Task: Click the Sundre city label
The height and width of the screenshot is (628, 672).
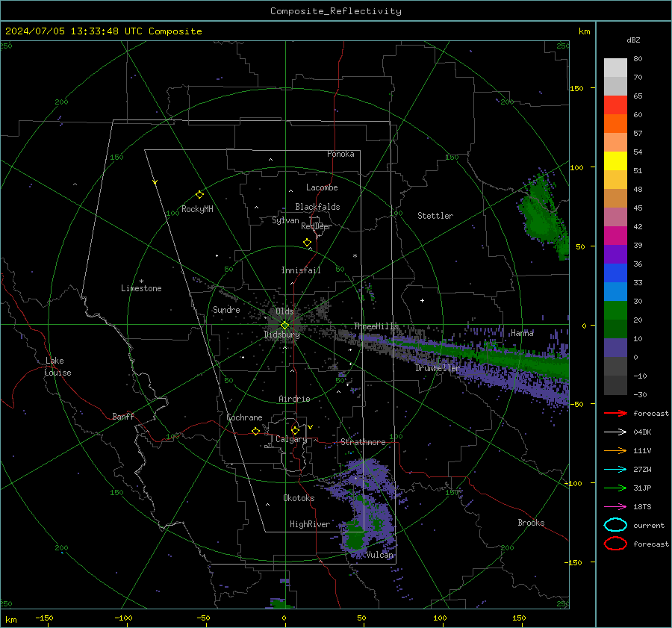Action: [226, 310]
